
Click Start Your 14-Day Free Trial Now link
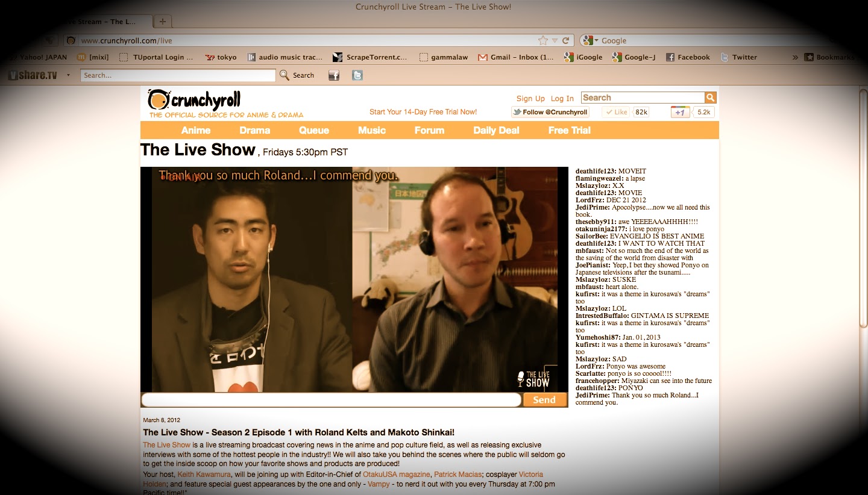423,112
